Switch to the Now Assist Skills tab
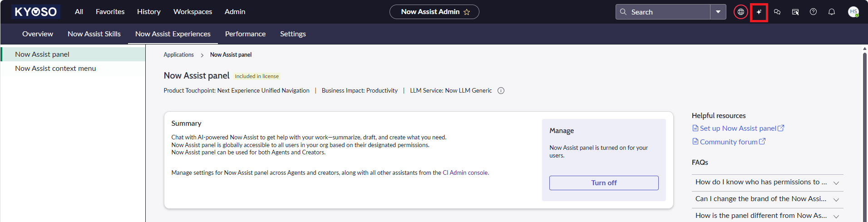 94,34
